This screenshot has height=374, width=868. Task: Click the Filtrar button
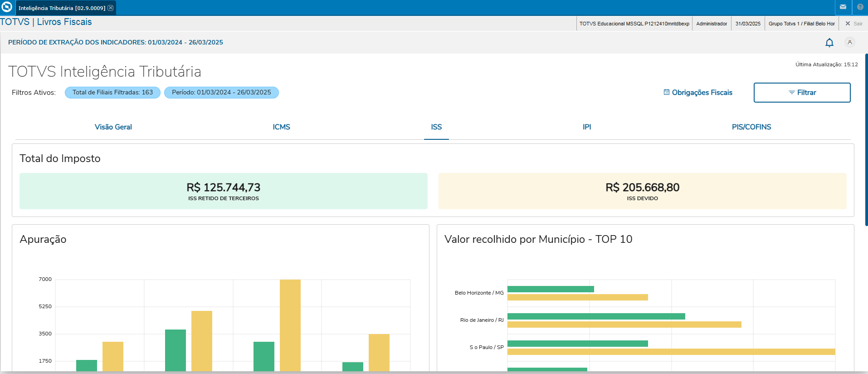tap(802, 93)
